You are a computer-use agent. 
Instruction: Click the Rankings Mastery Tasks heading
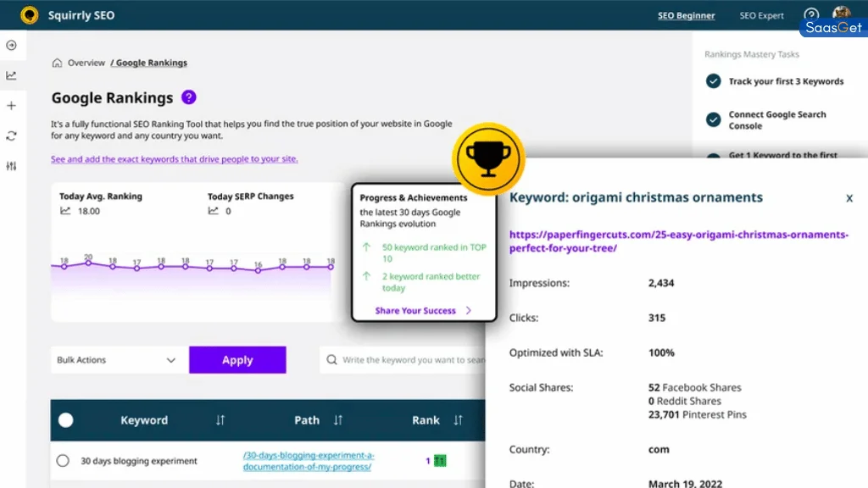(752, 54)
